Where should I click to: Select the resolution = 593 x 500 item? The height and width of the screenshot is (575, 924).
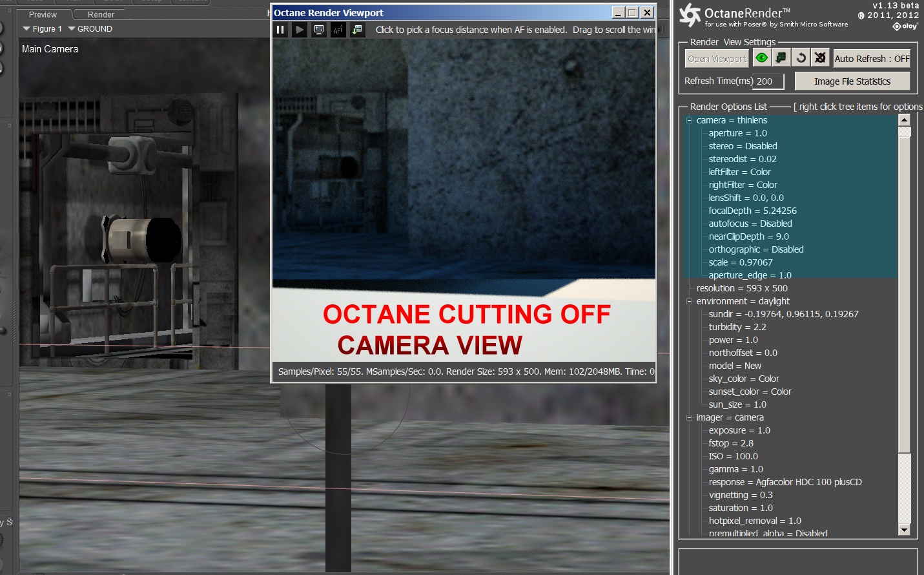[x=742, y=288]
